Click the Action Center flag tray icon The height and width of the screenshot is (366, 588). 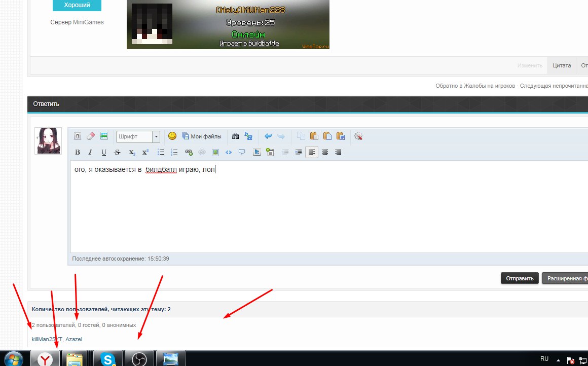[x=570, y=360]
